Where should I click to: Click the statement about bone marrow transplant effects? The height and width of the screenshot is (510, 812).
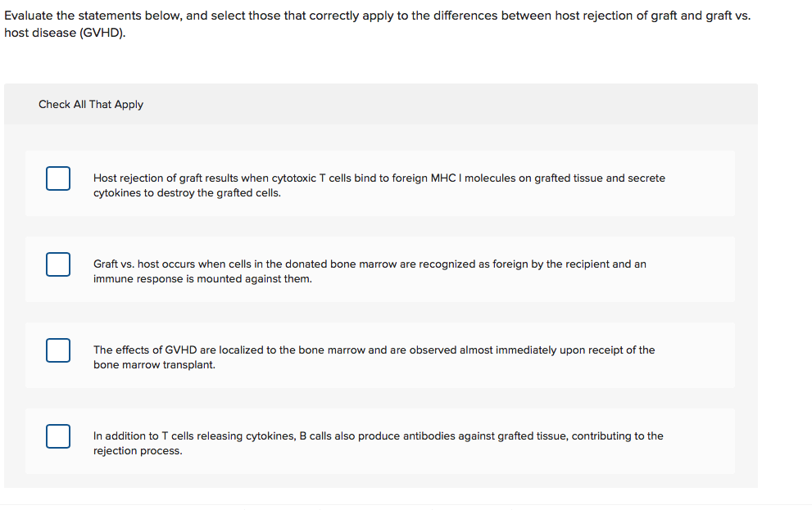[374, 357]
